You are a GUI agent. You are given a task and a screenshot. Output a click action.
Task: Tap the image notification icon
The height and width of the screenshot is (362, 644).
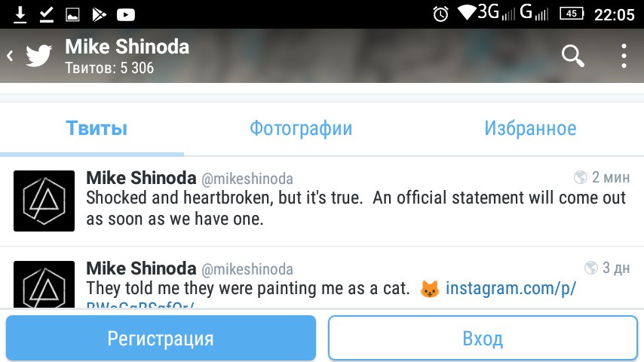(72, 15)
